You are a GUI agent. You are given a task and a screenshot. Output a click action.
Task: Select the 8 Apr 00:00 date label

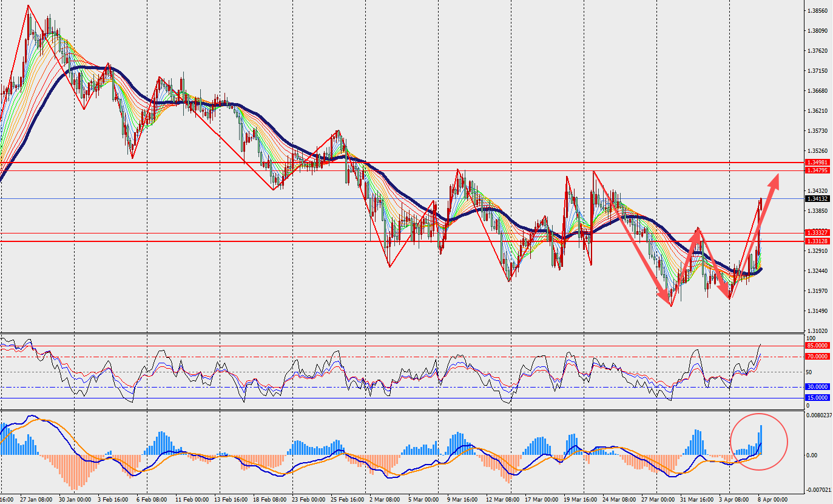pyautogui.click(x=771, y=500)
